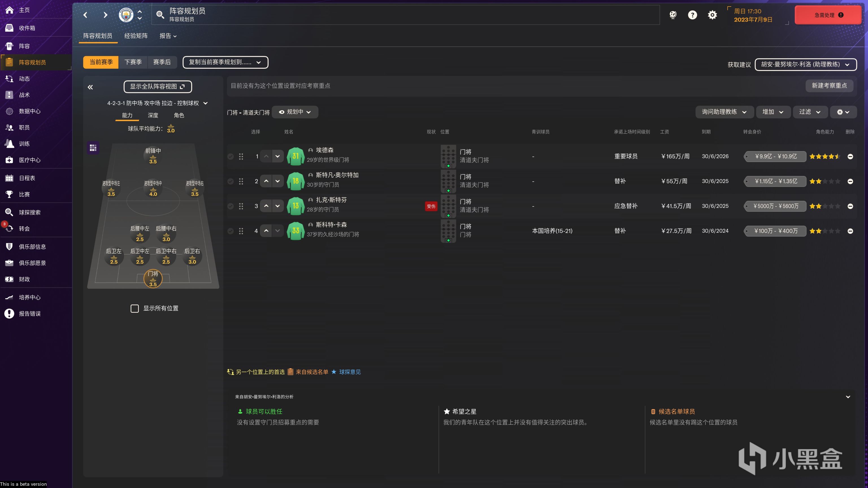Toggle selection circle for 斯特凡·奥尔特加
This screenshot has width=868, height=488.
coord(231,182)
